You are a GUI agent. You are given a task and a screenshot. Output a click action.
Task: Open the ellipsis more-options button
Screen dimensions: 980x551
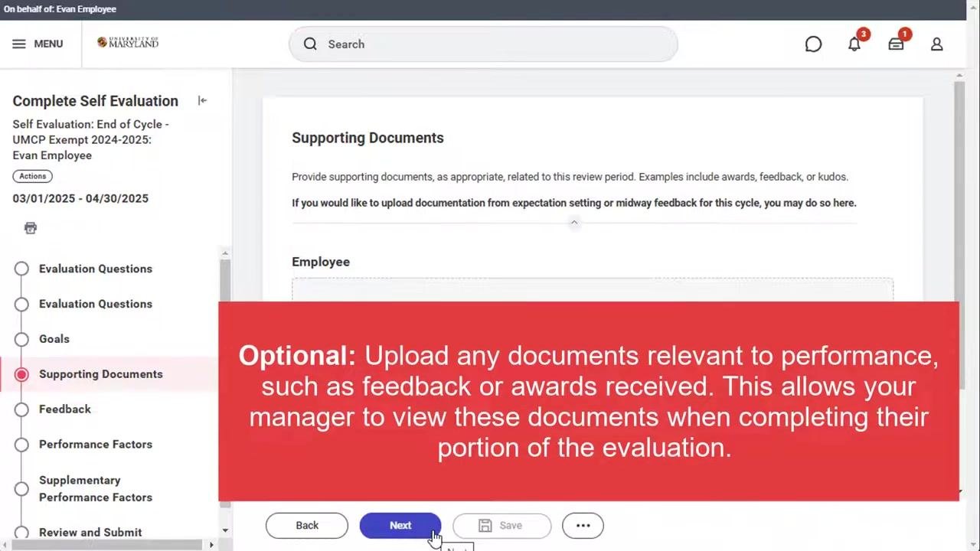coord(583,526)
